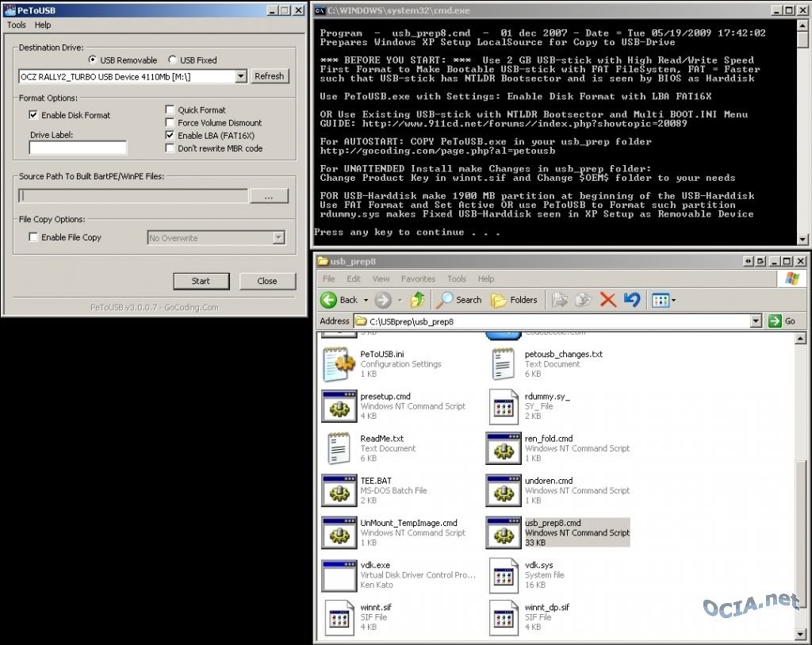Screen dimensions: 812x645
Task: Click the blue Undo arrow icon
Action: click(632, 300)
